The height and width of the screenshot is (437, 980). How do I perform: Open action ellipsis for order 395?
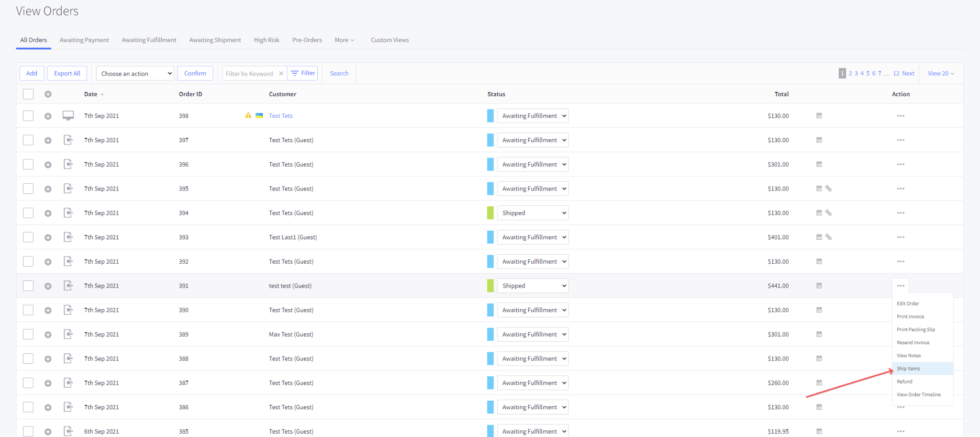click(x=901, y=189)
